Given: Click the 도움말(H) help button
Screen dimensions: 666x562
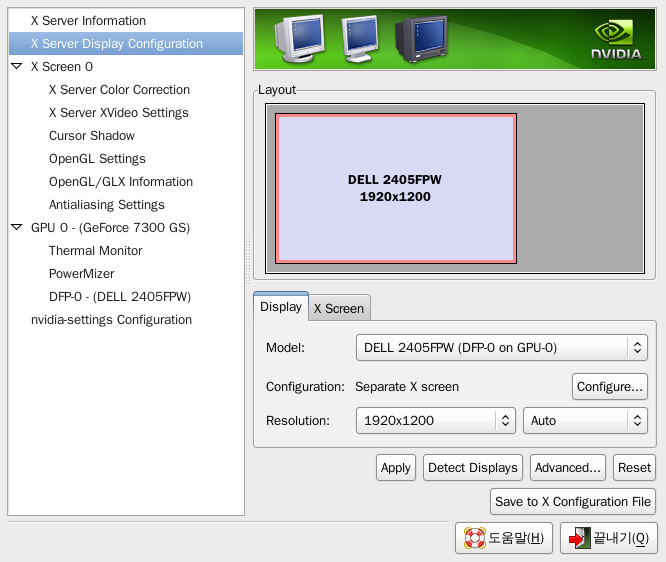Looking at the screenshot, I should pos(504,538).
